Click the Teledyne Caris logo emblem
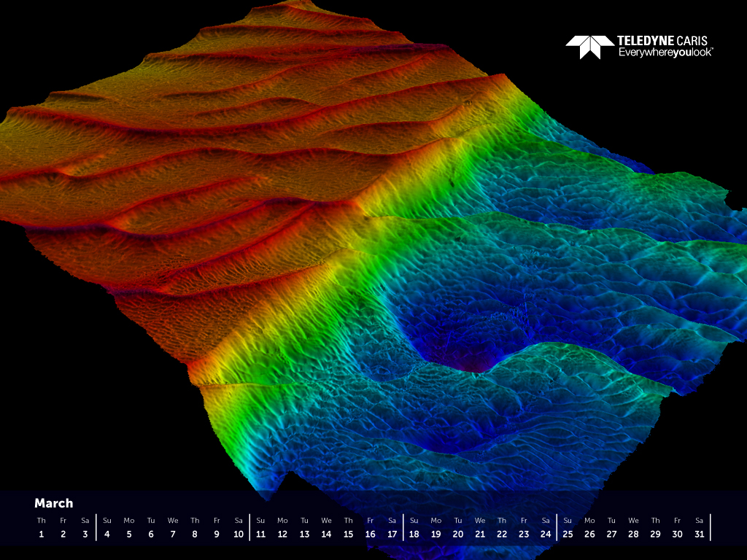 tap(589, 47)
